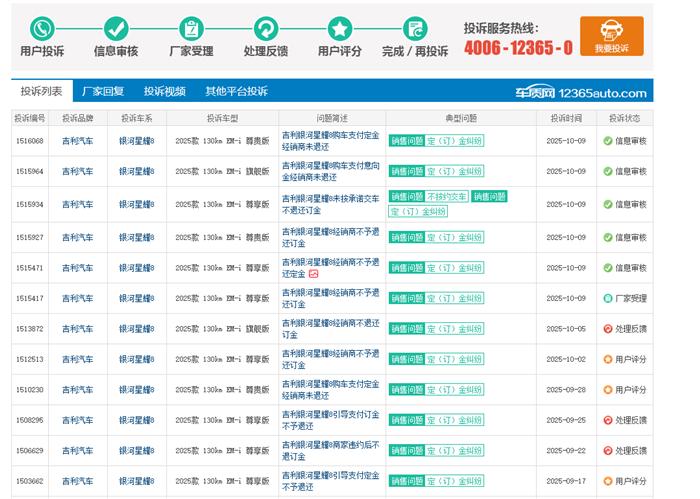This screenshot has width=700, height=499.
Task: Click the 厂家受理 status icon for complaint 1515417
Action: [x=608, y=298]
